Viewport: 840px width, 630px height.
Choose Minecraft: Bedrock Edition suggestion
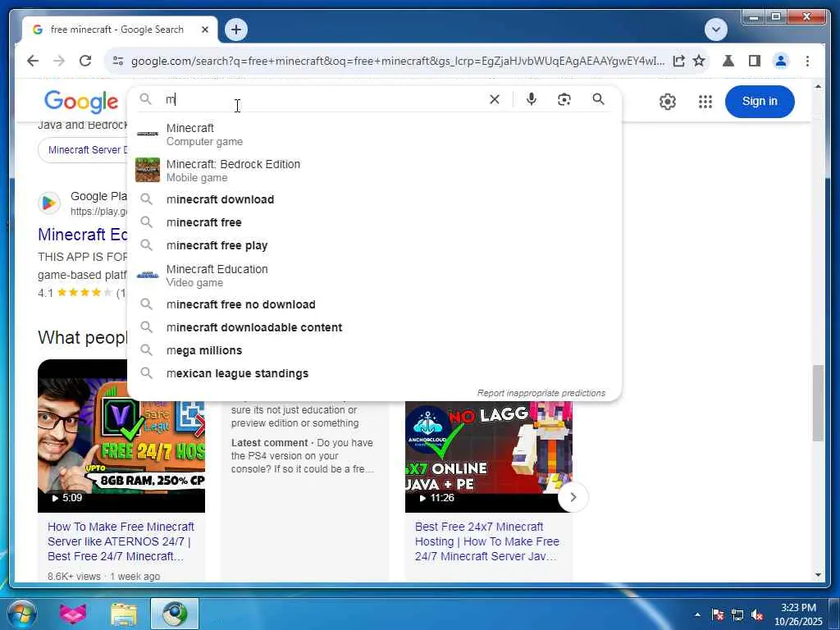pyautogui.click(x=374, y=171)
